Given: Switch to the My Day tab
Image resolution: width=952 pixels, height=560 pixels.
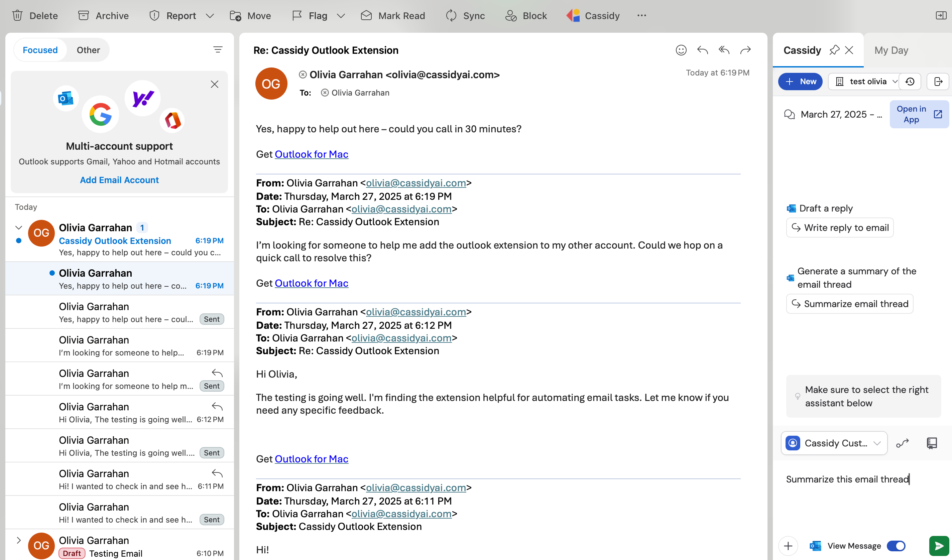Looking at the screenshot, I should [891, 50].
